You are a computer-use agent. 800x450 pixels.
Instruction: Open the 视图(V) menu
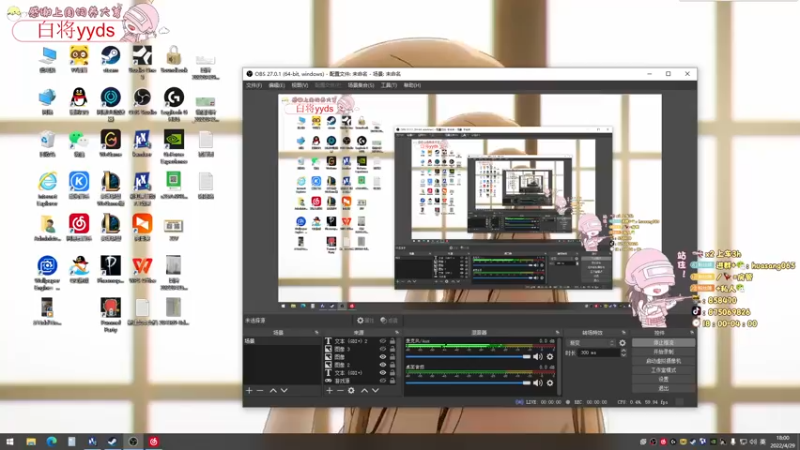coord(299,85)
